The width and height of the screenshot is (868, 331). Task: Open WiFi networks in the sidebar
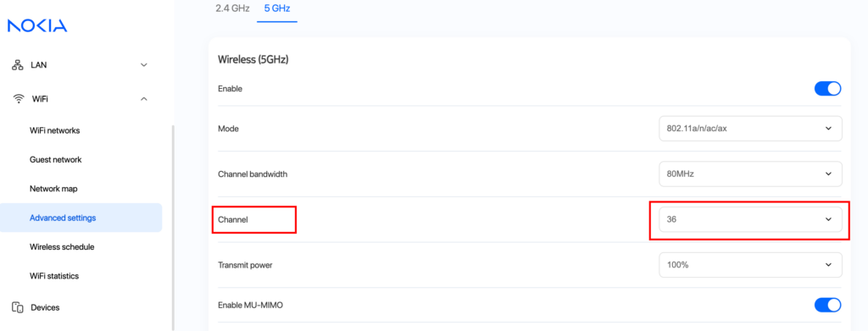(x=55, y=131)
